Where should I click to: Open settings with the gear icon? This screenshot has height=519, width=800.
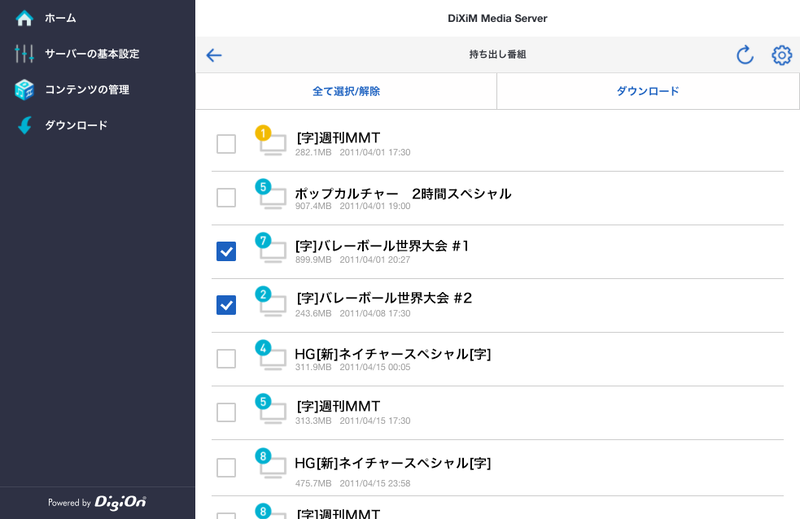point(782,55)
